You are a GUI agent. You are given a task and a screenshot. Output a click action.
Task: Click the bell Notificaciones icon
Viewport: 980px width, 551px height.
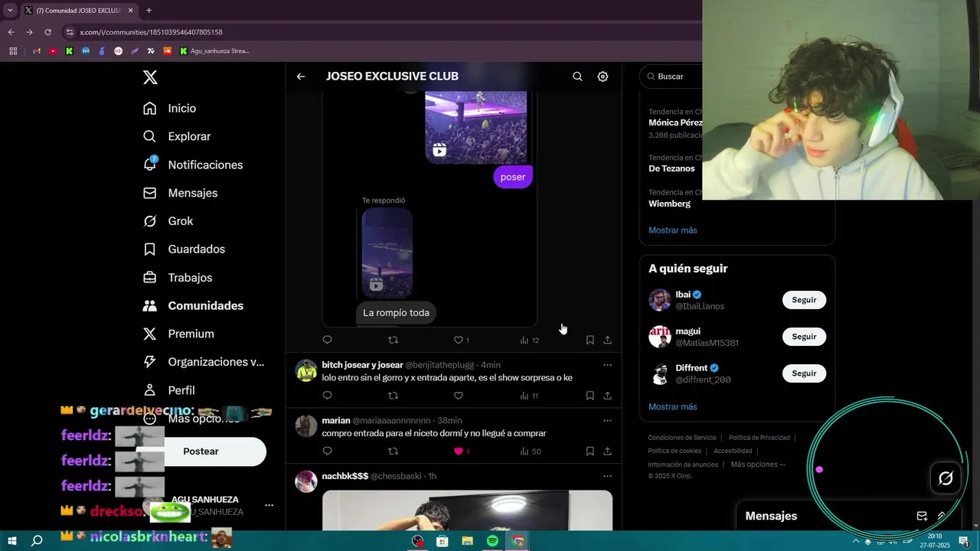(150, 165)
